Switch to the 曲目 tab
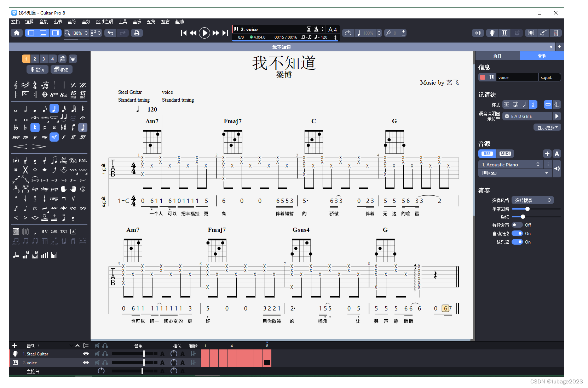588x388 pixels. (497, 56)
